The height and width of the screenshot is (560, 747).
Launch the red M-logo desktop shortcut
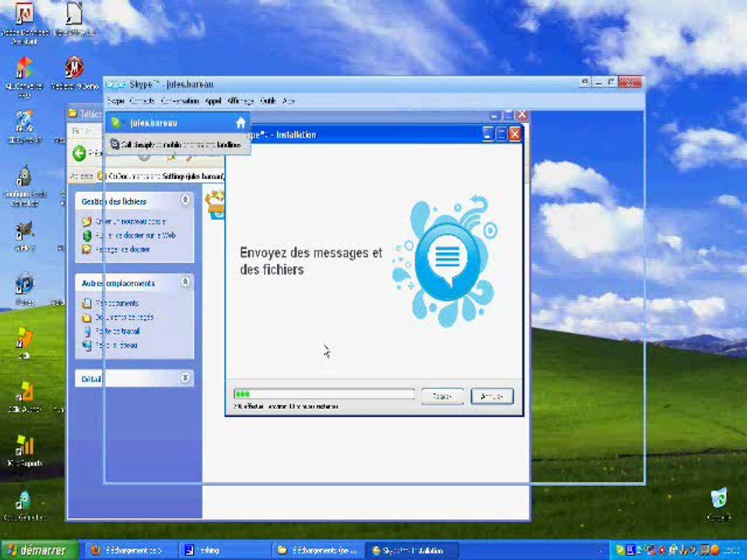75,73
